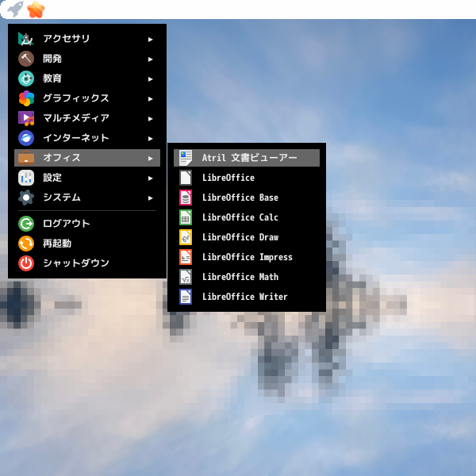This screenshot has height=476, width=476.
Task: Choose シャットダウン to shut down
Action: (x=87, y=263)
